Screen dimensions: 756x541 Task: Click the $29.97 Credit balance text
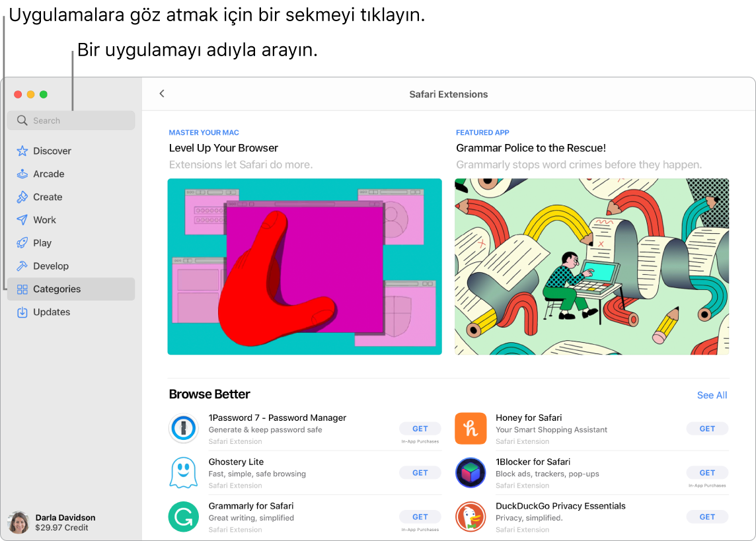click(x=61, y=528)
